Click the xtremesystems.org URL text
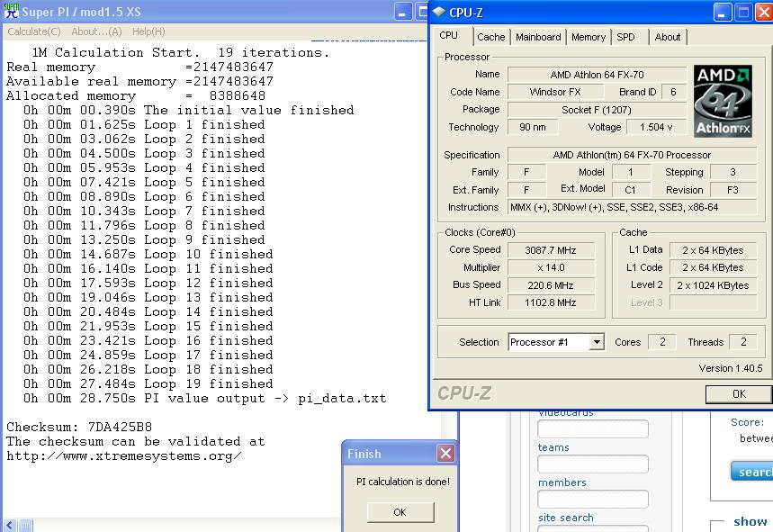This screenshot has height=532, width=773. click(x=124, y=455)
